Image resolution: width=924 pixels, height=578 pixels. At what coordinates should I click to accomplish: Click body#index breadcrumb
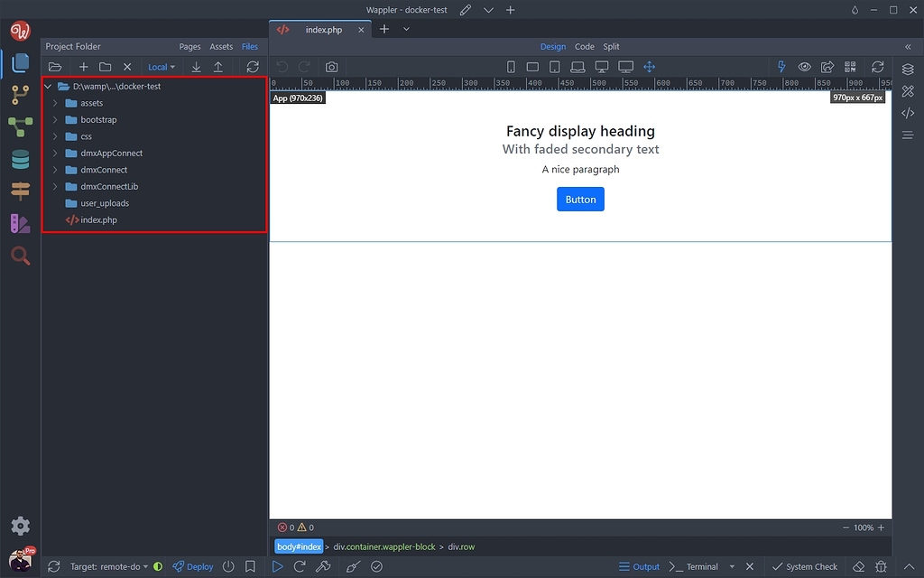300,546
